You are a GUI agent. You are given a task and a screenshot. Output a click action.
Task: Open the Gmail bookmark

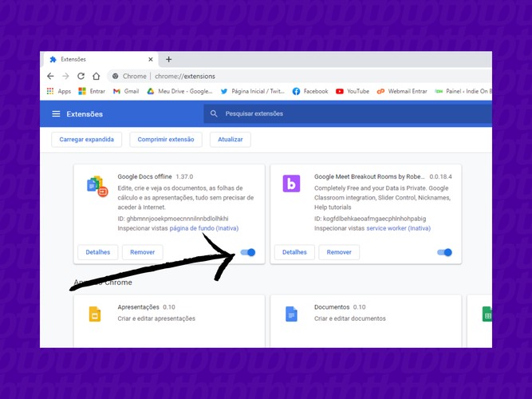coord(126,91)
